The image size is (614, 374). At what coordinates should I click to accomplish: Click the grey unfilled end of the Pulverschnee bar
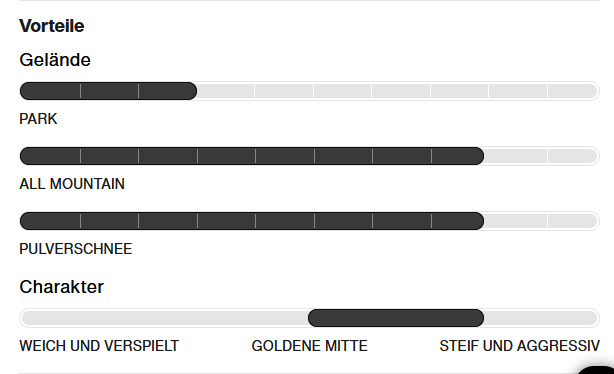pyautogui.click(x=541, y=221)
